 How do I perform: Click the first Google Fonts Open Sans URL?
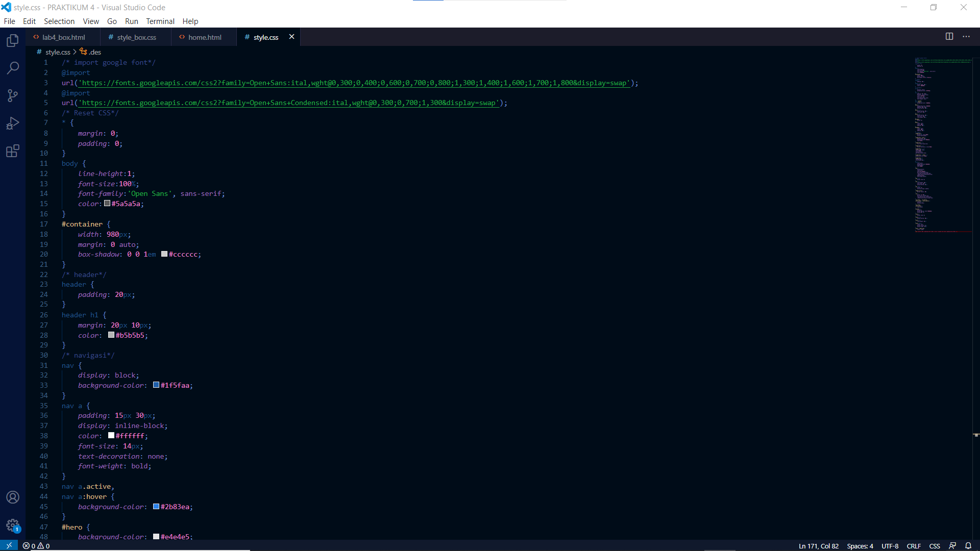(x=355, y=83)
